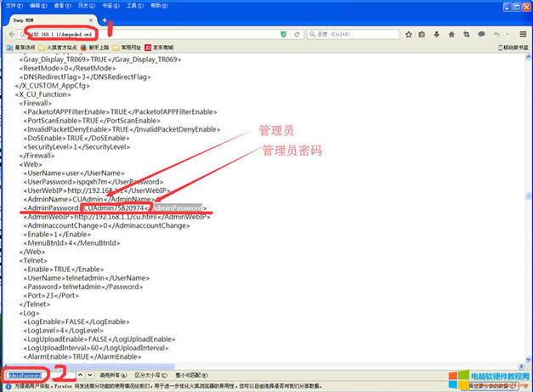Screen dimensions: 533x392
Task: Jump to previous find match arrow
Action: click(x=80, y=374)
